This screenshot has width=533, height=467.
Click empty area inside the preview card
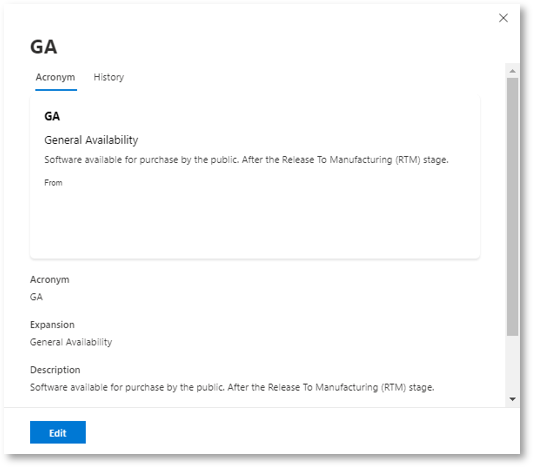pos(255,224)
